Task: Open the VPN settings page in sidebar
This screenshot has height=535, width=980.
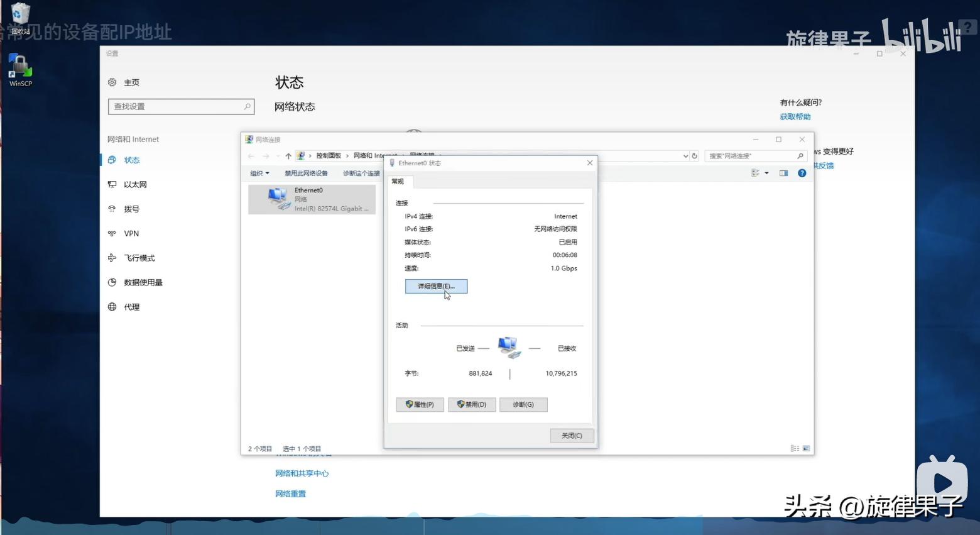Action: [x=131, y=233]
